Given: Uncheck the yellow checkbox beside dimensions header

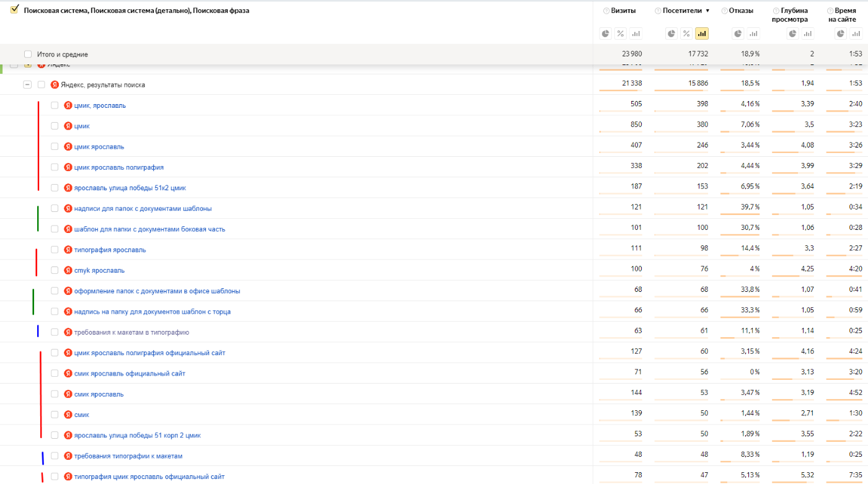Looking at the screenshot, I should [x=15, y=9].
